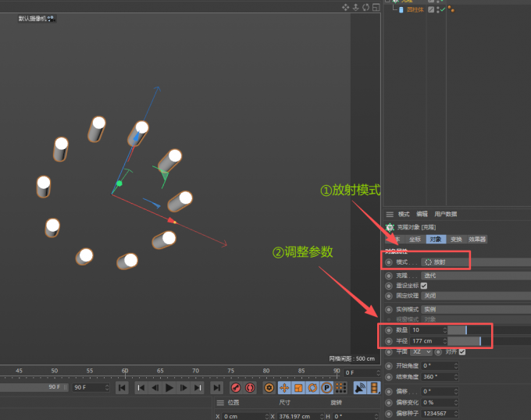Go to next keyframe button

(198, 388)
